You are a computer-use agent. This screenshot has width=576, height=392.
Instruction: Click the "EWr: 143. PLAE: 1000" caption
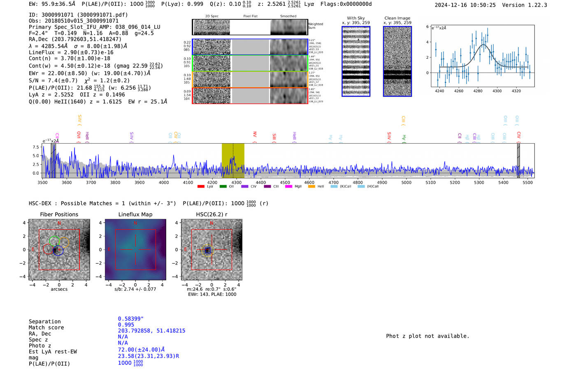[x=212, y=295]
